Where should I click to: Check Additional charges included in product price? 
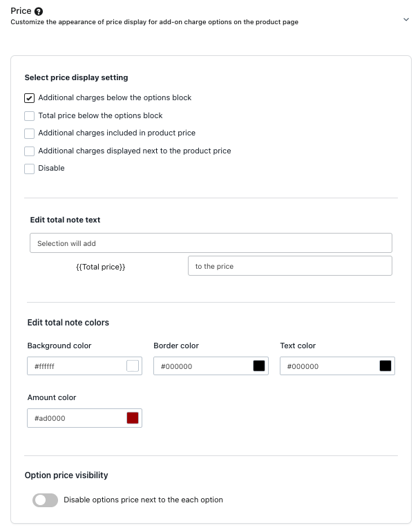point(30,133)
